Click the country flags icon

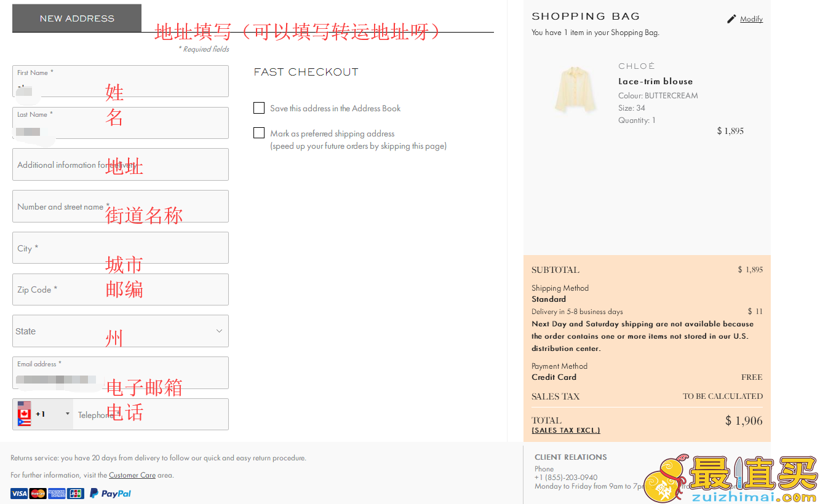24,414
